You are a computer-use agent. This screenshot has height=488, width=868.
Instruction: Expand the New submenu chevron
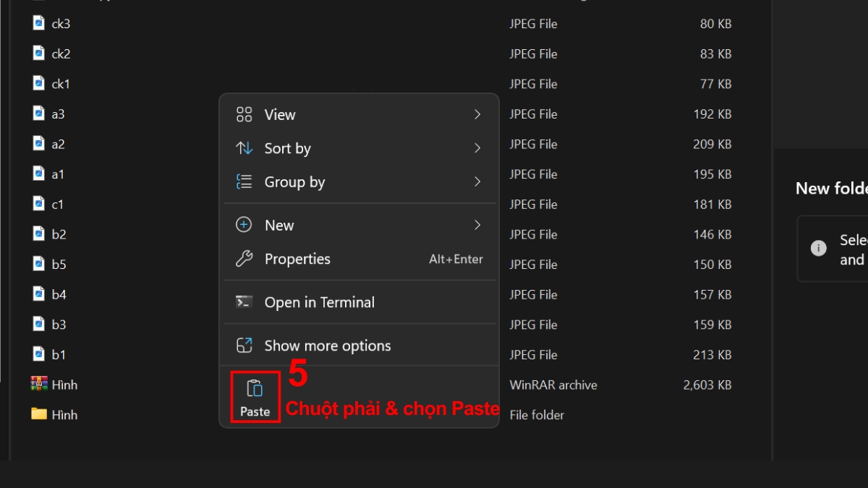[x=477, y=226]
